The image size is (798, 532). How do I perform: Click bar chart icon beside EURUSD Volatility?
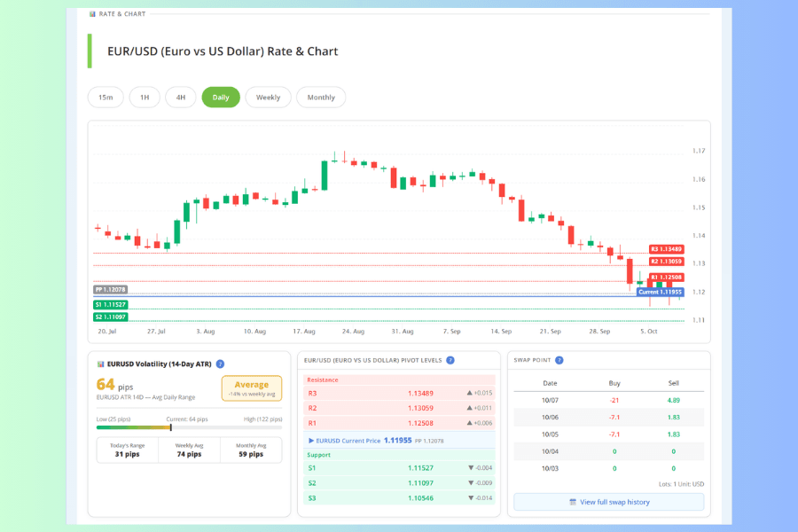[x=101, y=364]
